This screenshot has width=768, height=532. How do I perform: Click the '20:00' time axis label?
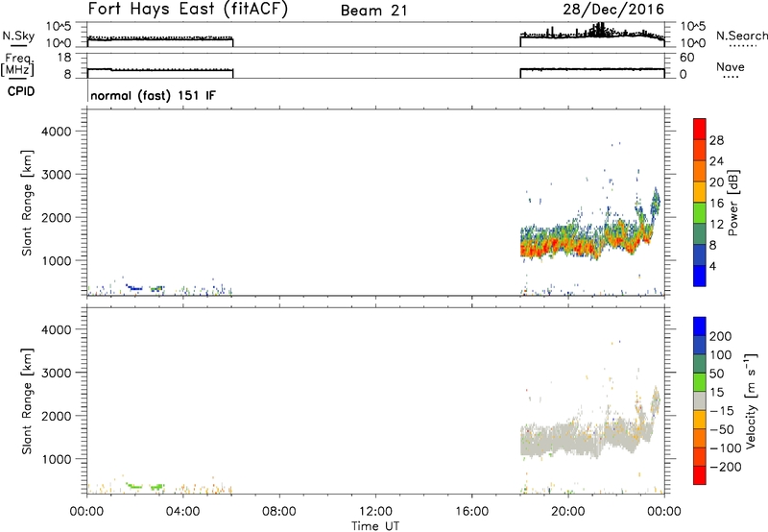coord(567,512)
